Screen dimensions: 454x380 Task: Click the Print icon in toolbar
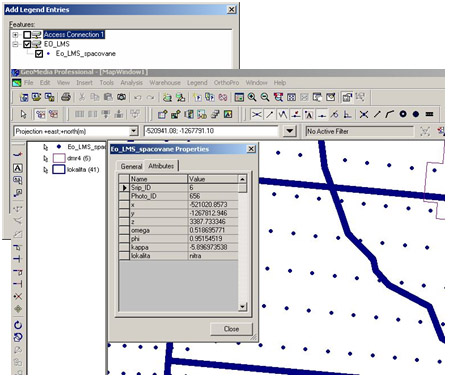coord(66,97)
